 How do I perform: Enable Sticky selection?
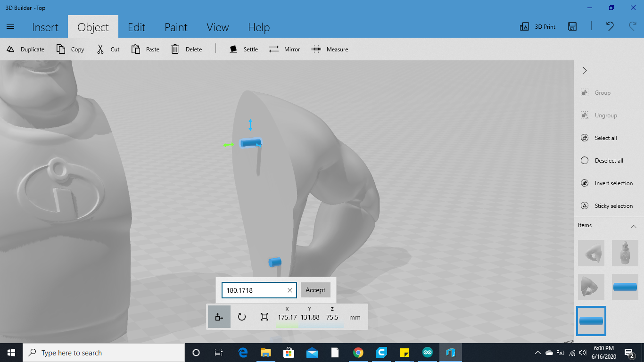608,206
